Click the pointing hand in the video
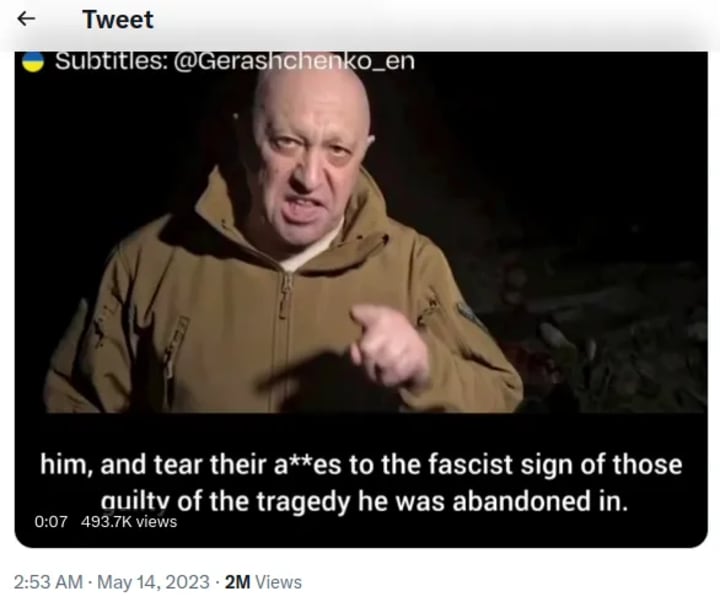This screenshot has height=602, width=720. click(389, 351)
